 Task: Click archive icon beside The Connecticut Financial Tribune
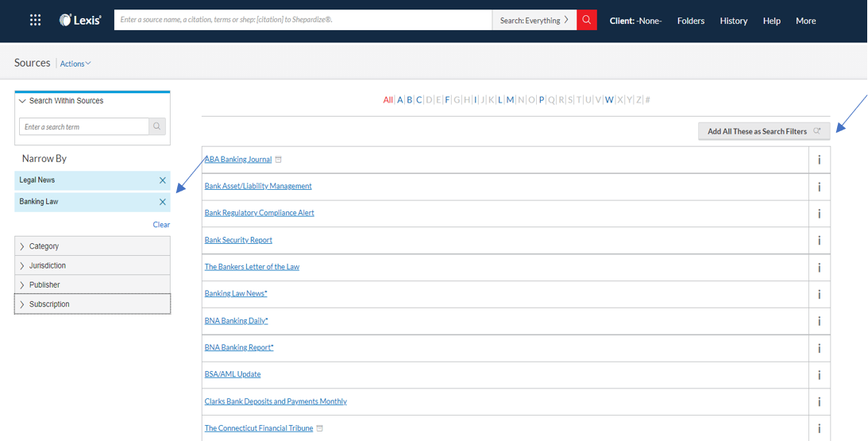coord(320,428)
